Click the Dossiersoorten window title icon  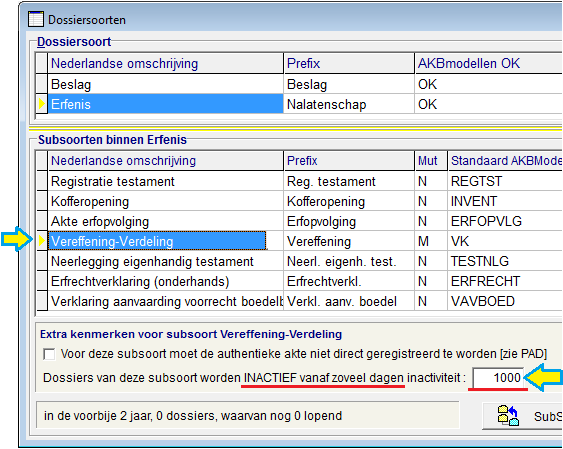[x=36, y=19]
